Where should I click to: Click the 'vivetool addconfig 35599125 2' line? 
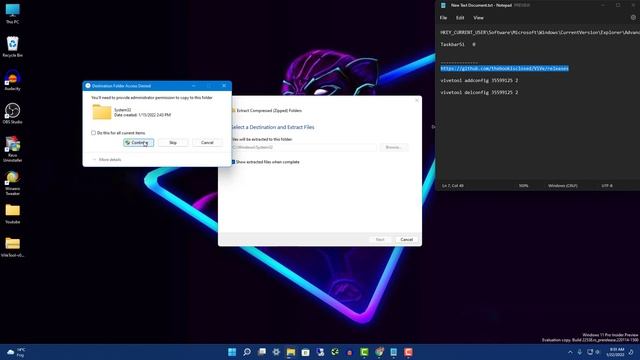coord(479,80)
